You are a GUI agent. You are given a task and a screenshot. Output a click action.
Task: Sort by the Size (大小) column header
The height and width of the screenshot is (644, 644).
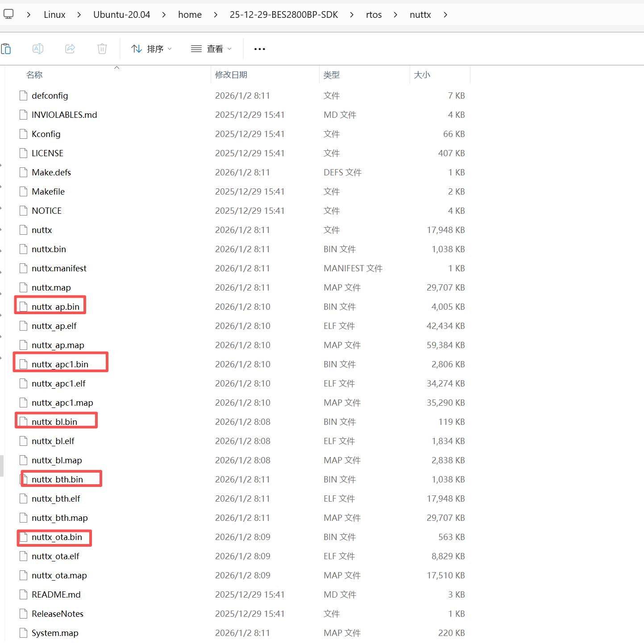pyautogui.click(x=422, y=75)
